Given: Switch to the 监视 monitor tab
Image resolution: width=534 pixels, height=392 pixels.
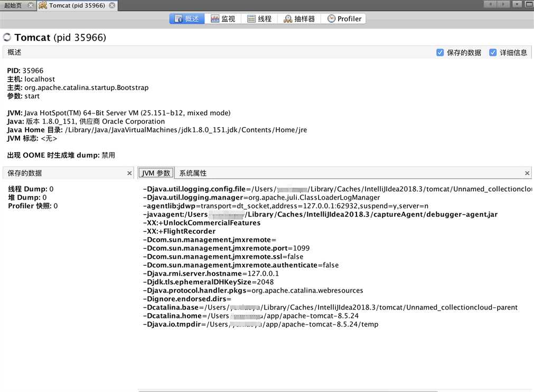Looking at the screenshot, I should pos(223,18).
